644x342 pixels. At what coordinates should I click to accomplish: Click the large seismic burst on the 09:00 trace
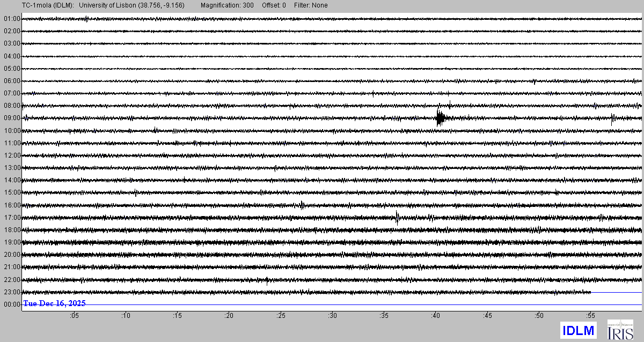[440, 118]
